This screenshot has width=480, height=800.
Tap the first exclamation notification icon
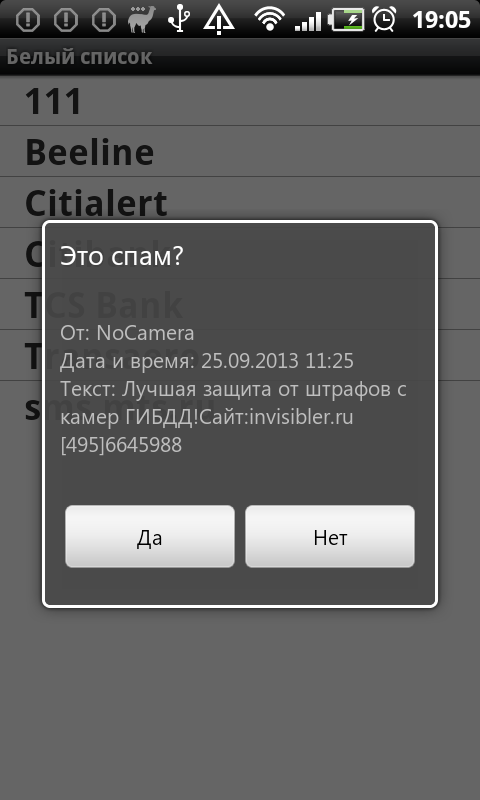point(28,19)
